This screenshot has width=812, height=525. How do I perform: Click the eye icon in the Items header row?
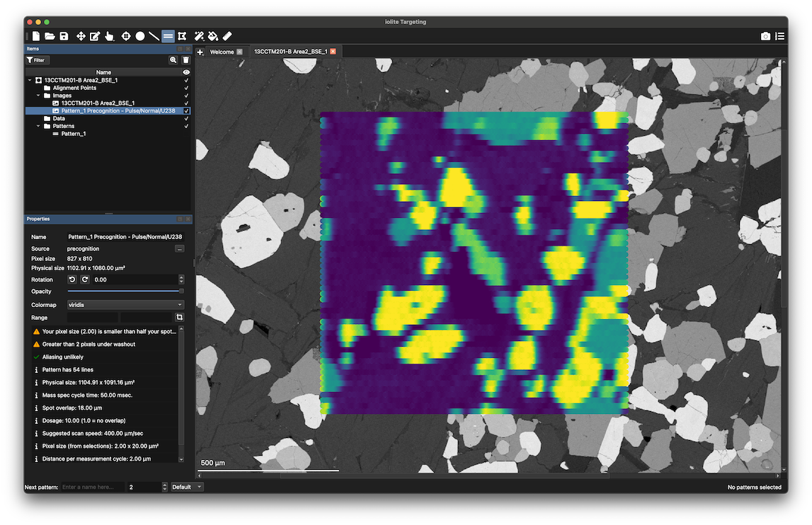click(185, 71)
